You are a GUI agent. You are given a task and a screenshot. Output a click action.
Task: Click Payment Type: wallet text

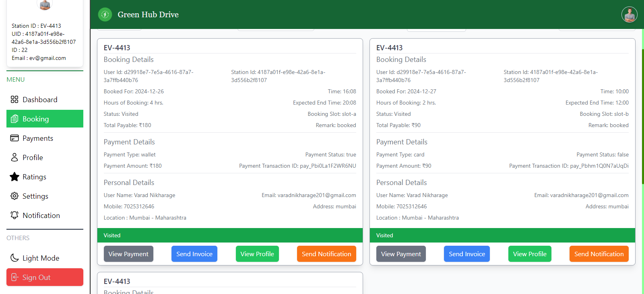click(x=130, y=154)
